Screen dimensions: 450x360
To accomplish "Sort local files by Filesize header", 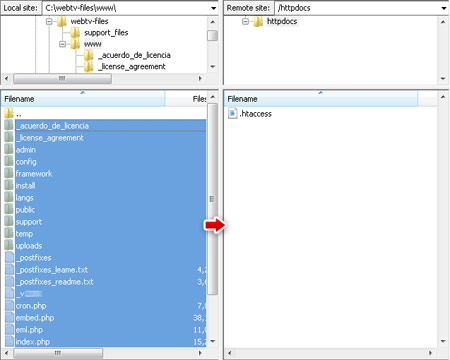I will point(186,99).
